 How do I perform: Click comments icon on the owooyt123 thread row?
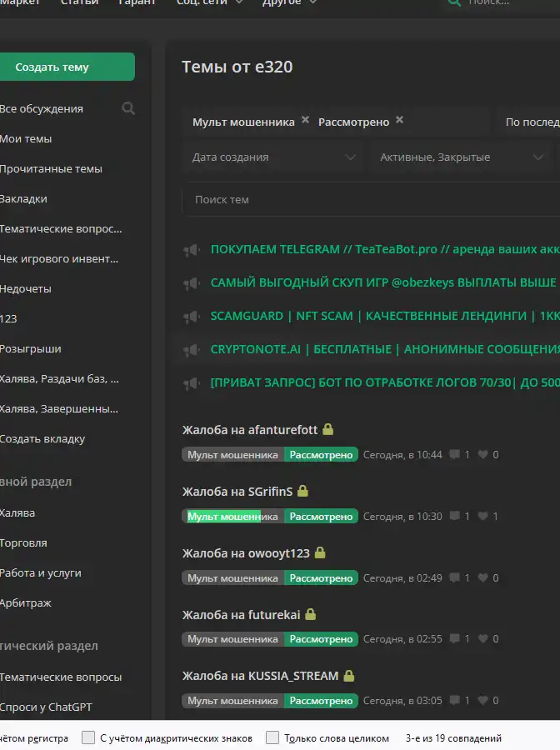tap(455, 577)
